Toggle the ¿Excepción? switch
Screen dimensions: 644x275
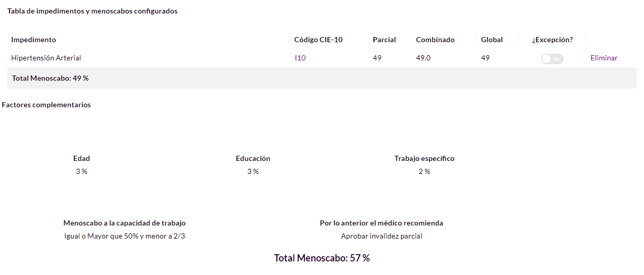[552, 59]
